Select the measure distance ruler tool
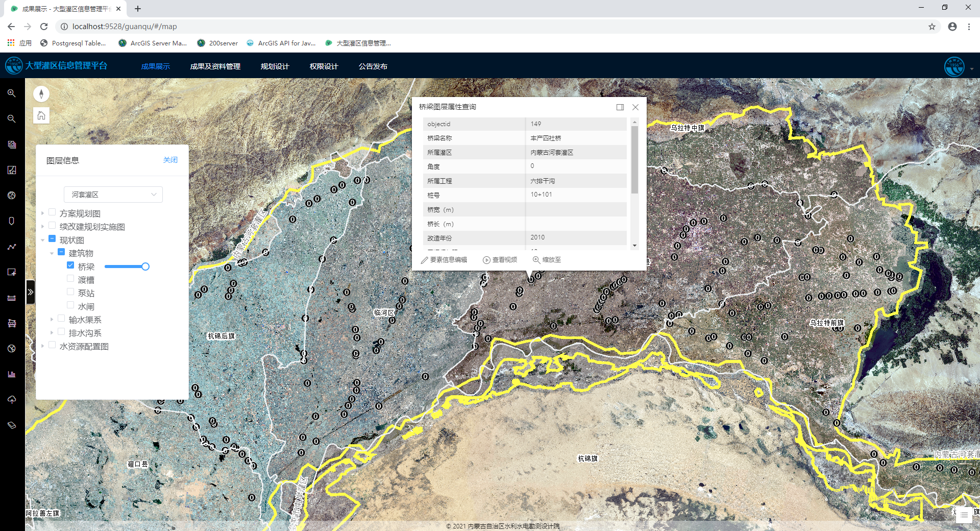This screenshot has height=531, width=980. (x=12, y=298)
